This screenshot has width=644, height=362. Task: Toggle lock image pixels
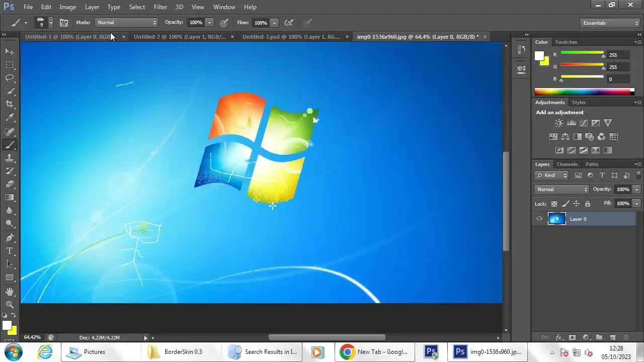(565, 204)
